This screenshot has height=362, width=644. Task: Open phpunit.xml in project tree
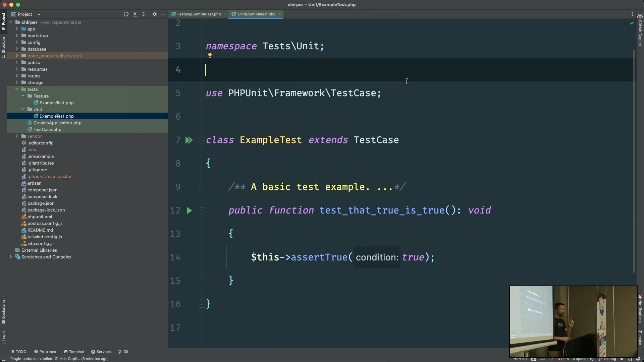click(x=40, y=217)
